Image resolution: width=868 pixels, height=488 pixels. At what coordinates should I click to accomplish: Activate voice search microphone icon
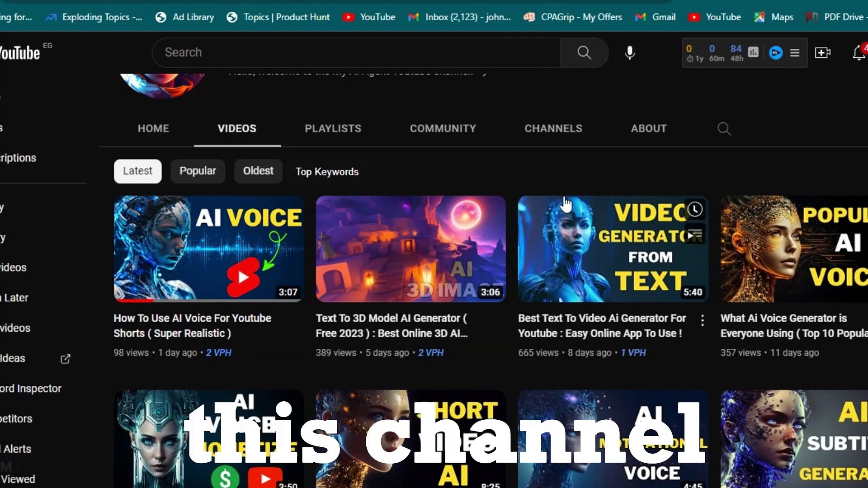click(630, 52)
